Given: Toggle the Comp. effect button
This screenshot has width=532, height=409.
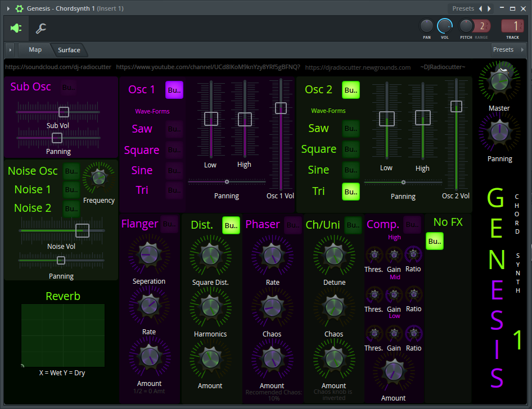Looking at the screenshot, I should 412,225.
